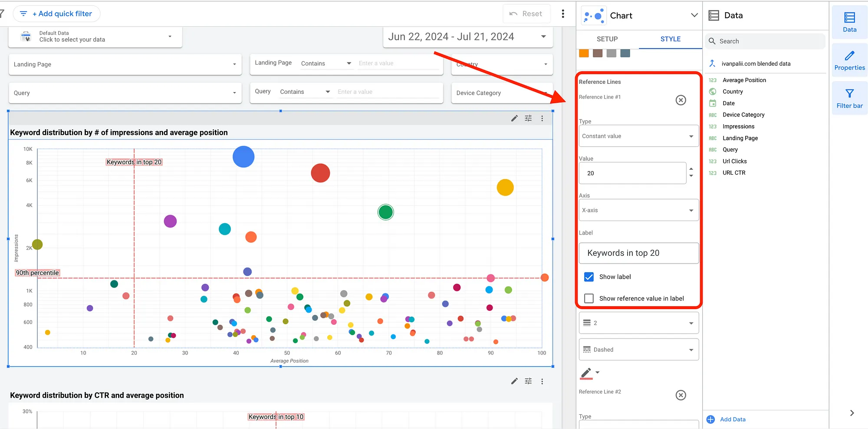This screenshot has width=868, height=429.
Task: Open the Query Contains operator dropdown
Action: [305, 92]
